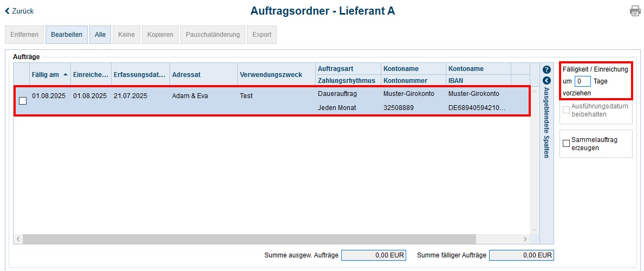The image size is (644, 271).
Task: Click the Bearbeiten button
Action: point(67,35)
